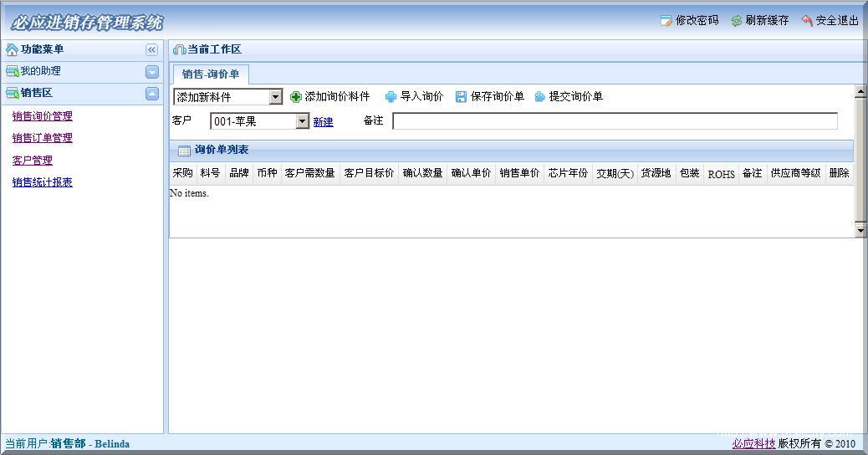
Task: Open 销售统计报表 in the sidebar
Action: pyautogui.click(x=43, y=182)
